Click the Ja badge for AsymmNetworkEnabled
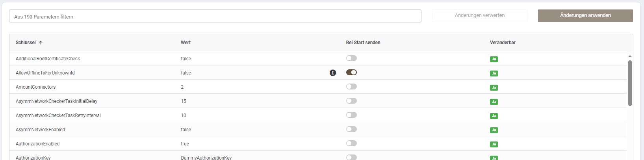The image size is (644, 160). click(x=494, y=130)
